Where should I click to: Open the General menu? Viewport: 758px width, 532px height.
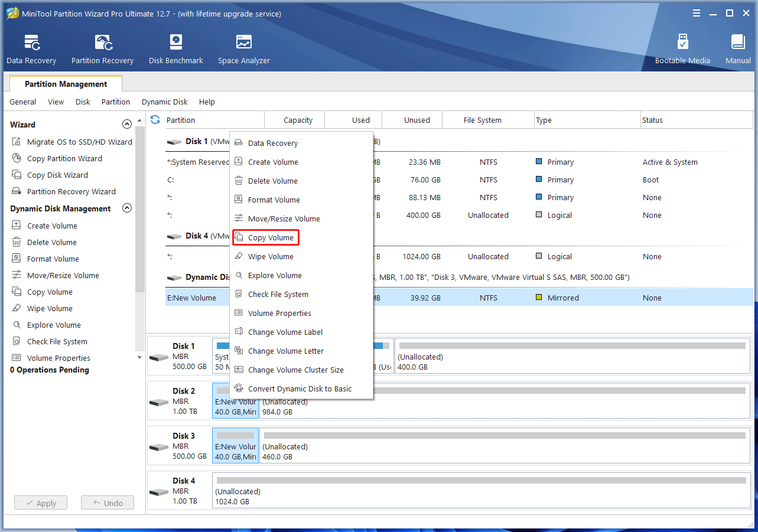click(x=23, y=102)
